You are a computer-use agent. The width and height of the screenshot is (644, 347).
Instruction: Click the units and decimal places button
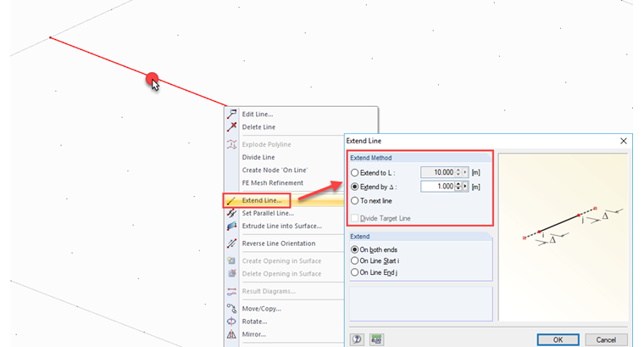click(x=376, y=339)
